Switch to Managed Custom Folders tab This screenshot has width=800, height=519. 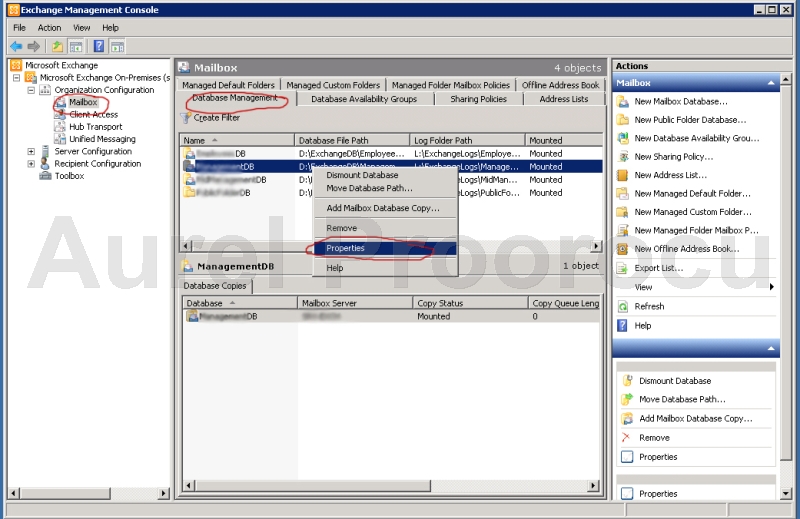pos(333,85)
